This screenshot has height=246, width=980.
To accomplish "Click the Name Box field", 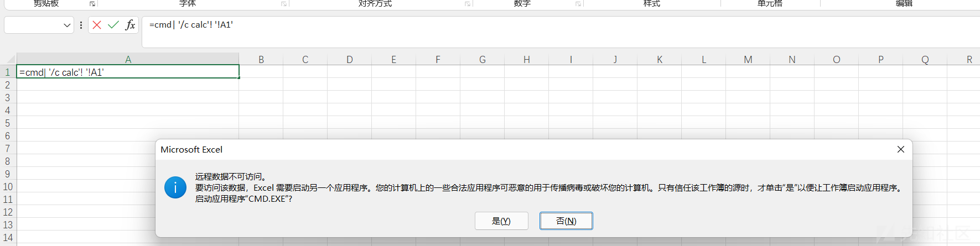I will pos(33,25).
